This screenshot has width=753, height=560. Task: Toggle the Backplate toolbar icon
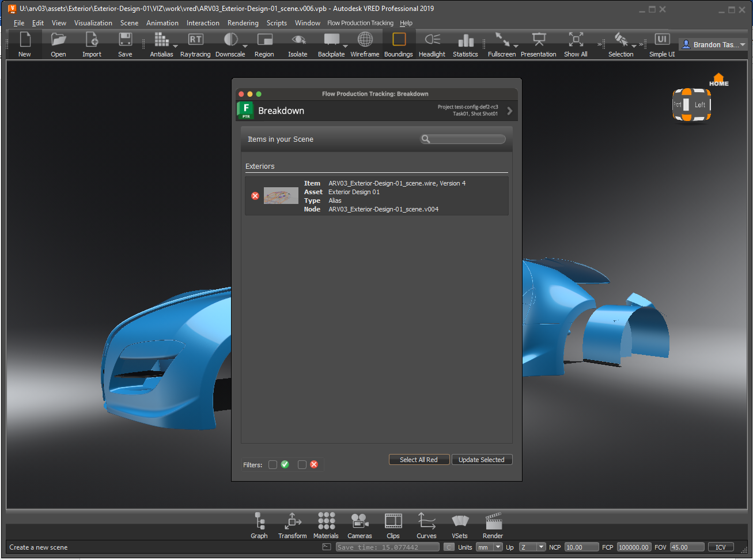tap(331, 40)
